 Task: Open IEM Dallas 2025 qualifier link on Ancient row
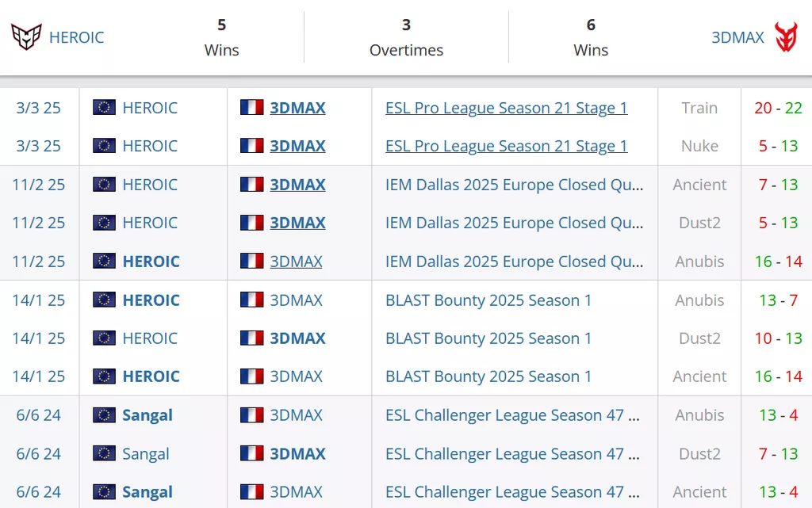[514, 185]
